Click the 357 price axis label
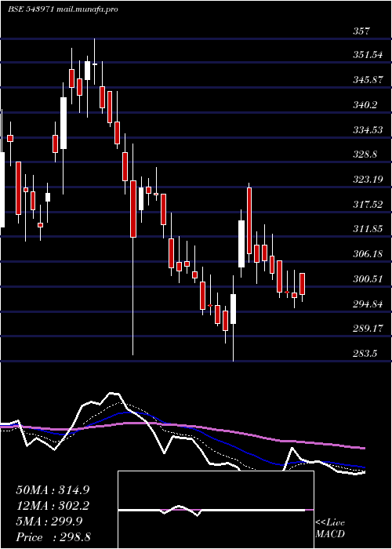The image size is (392, 549). coord(361,31)
